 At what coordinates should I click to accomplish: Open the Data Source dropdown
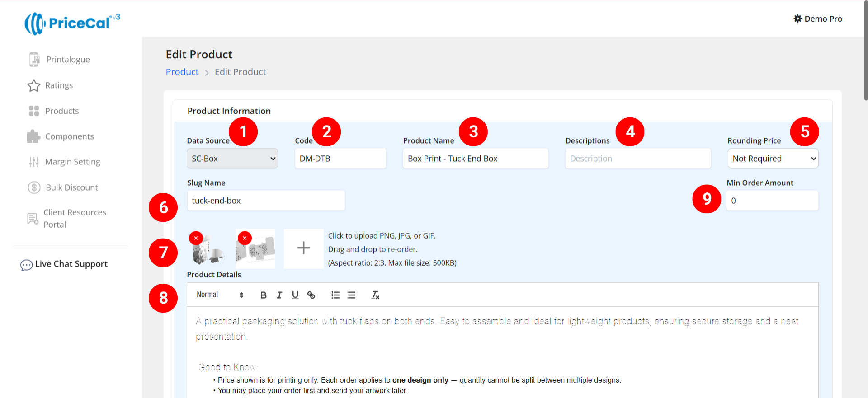click(x=232, y=159)
